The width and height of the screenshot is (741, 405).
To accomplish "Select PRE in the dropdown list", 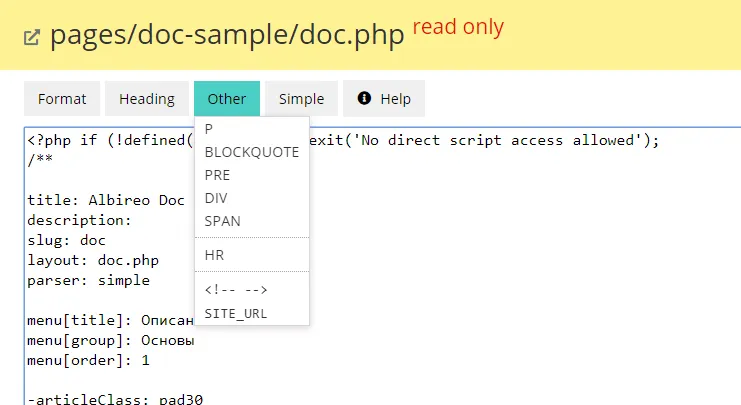I will pyautogui.click(x=217, y=175).
